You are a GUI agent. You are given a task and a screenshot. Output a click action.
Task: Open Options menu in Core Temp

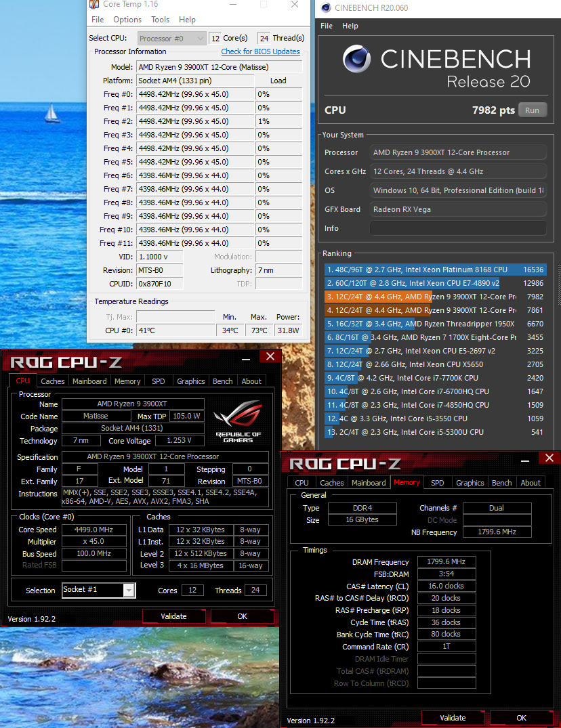(127, 20)
